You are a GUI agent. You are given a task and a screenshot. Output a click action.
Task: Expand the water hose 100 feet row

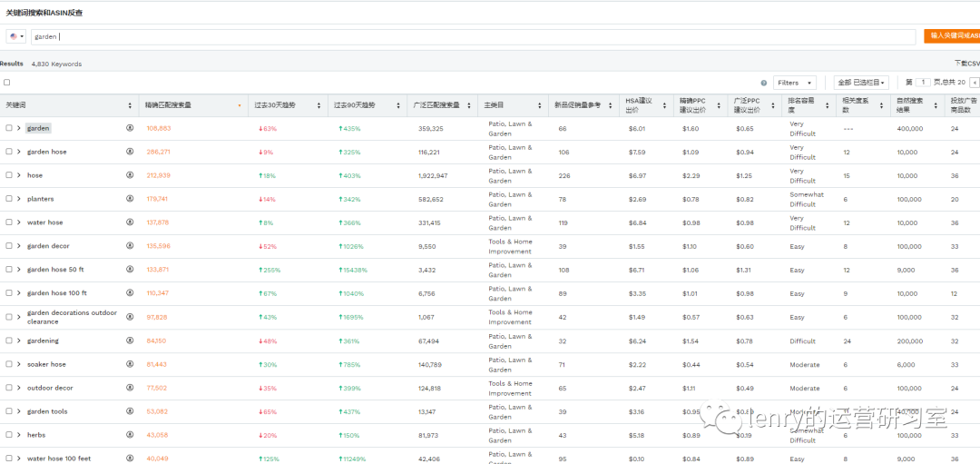(x=19, y=459)
